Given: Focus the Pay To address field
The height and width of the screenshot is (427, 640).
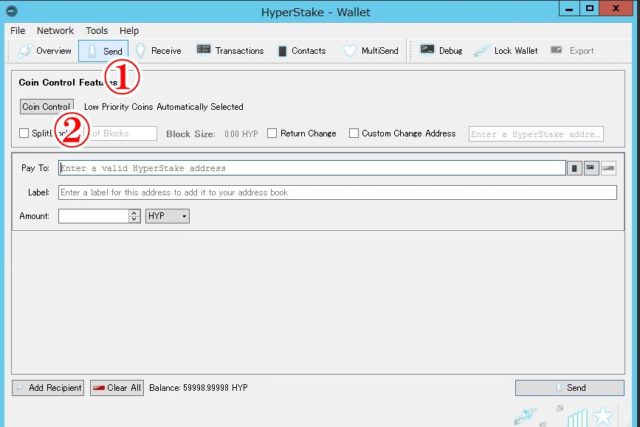Looking at the screenshot, I should pyautogui.click(x=312, y=168).
